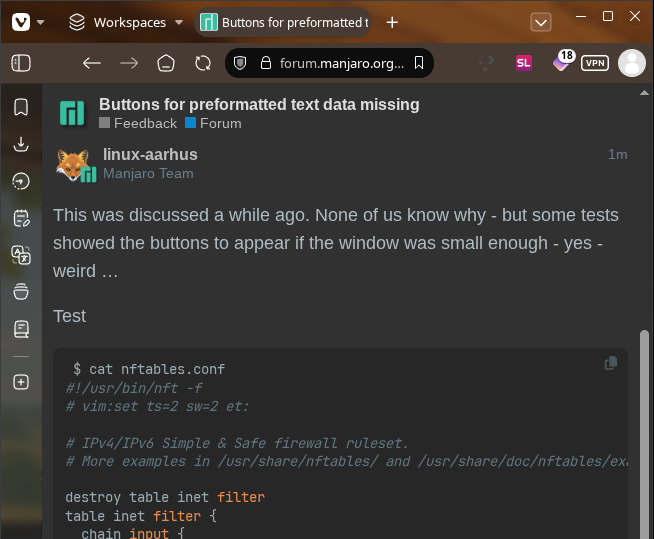This screenshot has width=654, height=539.
Task: Toggle bookmark for this page in address bar
Action: [x=419, y=63]
